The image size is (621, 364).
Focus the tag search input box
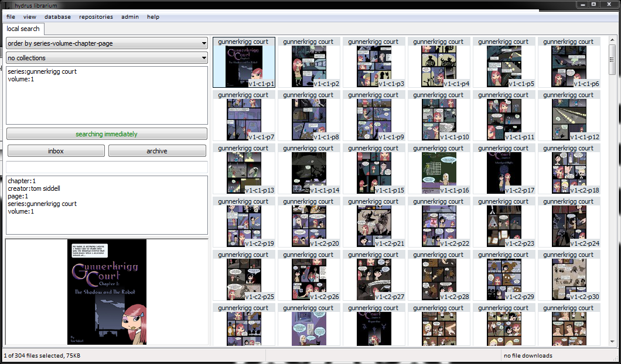107,167
